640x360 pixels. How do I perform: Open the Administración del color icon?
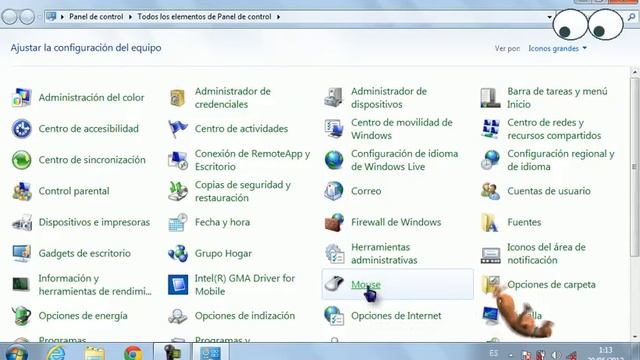(x=21, y=98)
